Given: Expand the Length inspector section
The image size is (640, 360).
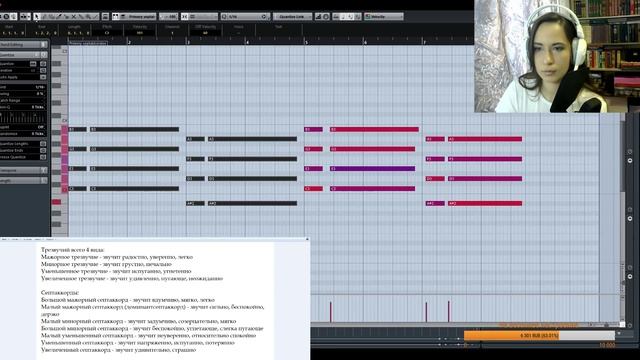Looking at the screenshot, I should (x=24, y=180).
